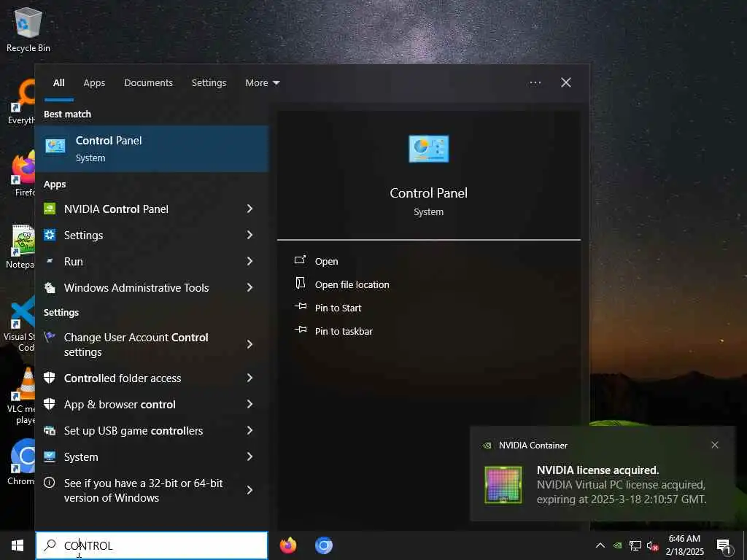Click Pin to taskbar

click(x=344, y=332)
